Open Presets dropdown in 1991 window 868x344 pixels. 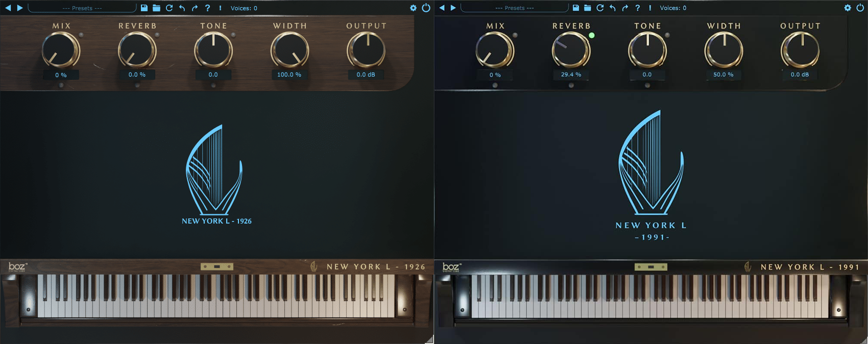pos(514,8)
